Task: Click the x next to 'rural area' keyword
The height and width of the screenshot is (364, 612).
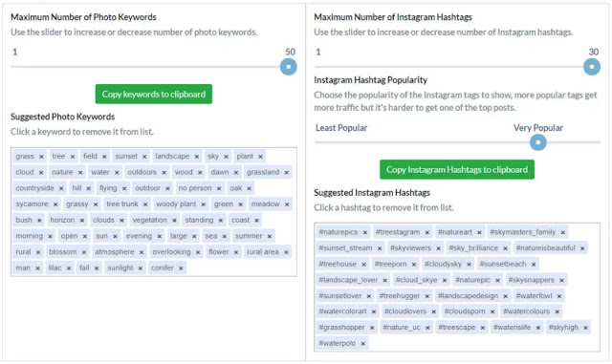Action: coord(286,252)
